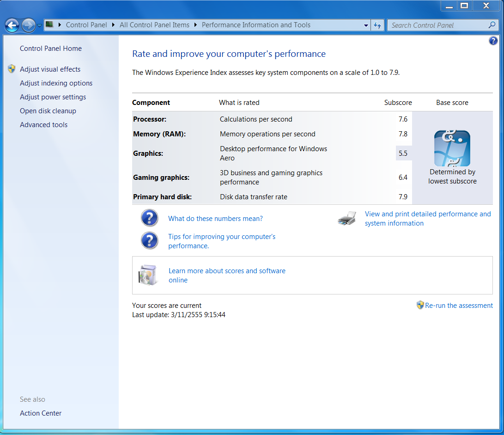Image resolution: width=504 pixels, height=435 pixels.
Task: Select All Control Panel Items breadcrumb
Action: pyautogui.click(x=154, y=25)
